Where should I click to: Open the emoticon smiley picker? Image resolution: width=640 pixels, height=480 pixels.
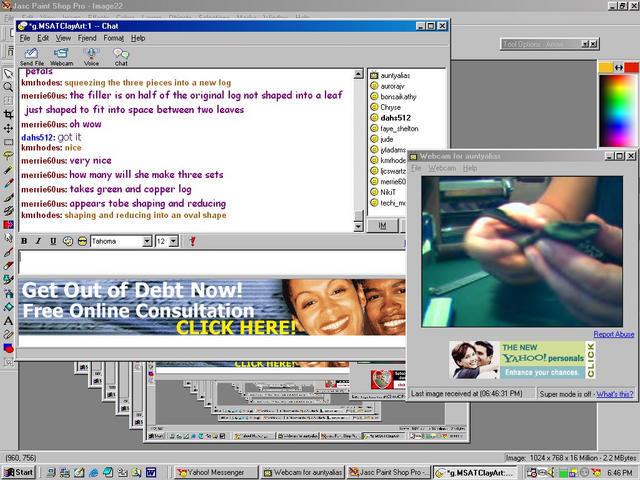tap(82, 241)
